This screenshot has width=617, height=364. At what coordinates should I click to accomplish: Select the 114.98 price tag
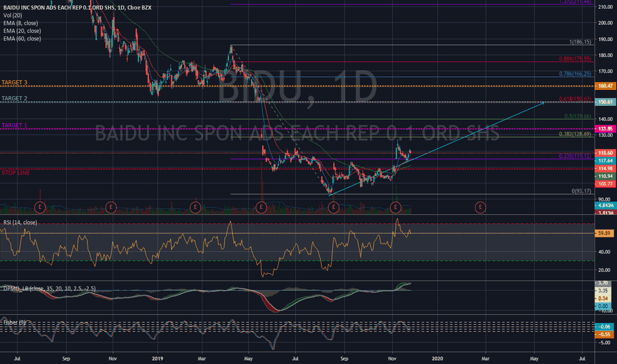coord(605,168)
